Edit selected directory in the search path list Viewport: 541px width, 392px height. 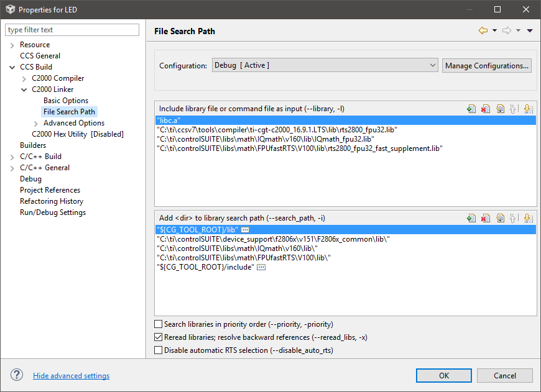click(x=500, y=218)
